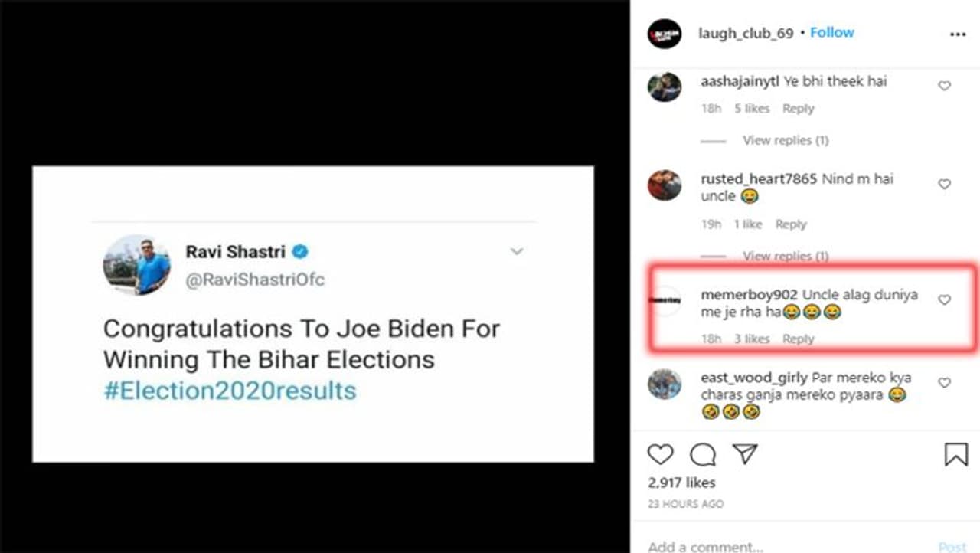Open east_wood_girly's profile avatar
Screen dimensions: 980x553
click(664, 384)
